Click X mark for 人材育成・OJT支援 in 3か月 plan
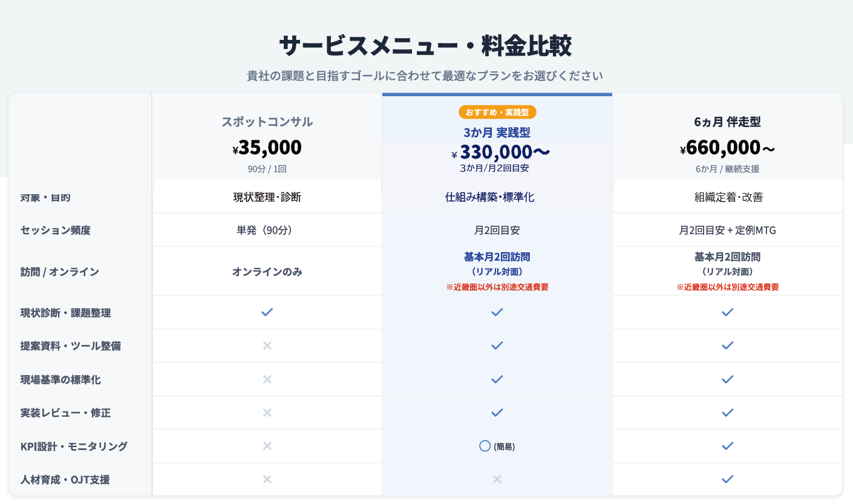853x504 pixels. click(497, 479)
